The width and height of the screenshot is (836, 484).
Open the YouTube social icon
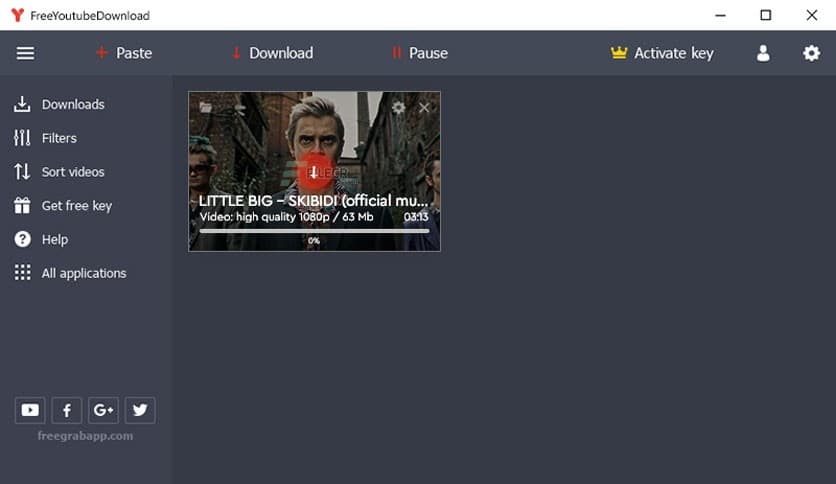point(30,410)
